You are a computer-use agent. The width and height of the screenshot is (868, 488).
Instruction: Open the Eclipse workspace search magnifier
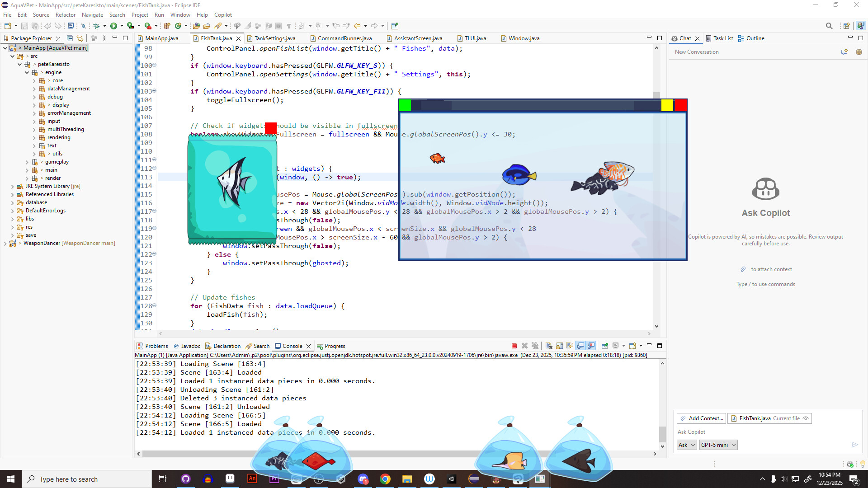830,26
